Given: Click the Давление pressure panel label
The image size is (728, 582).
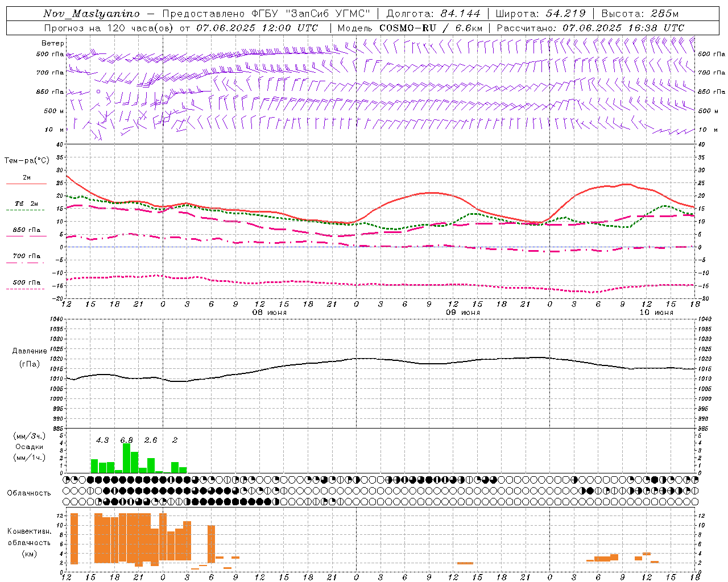Looking at the screenshot, I should (x=30, y=351).
